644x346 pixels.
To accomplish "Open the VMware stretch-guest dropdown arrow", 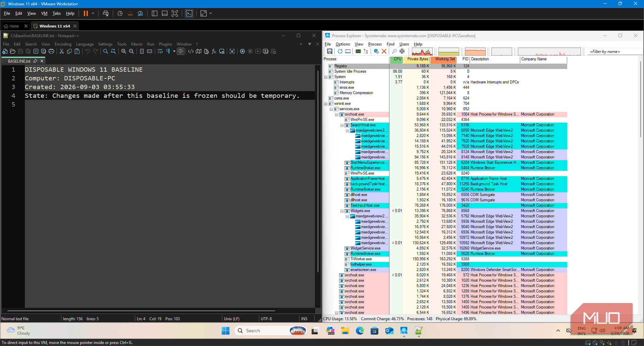I will pos(211,13).
